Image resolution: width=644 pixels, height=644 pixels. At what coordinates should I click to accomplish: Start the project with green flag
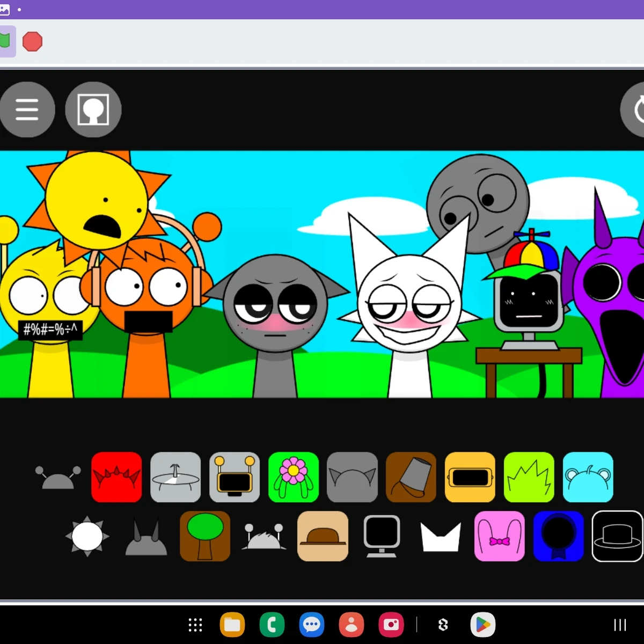(x=5, y=41)
